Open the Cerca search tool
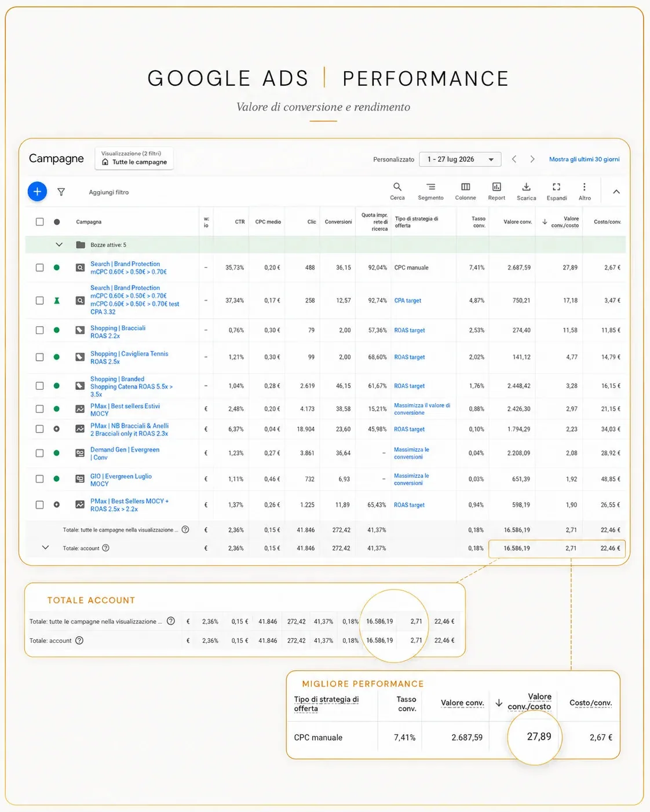This screenshot has width=650, height=812. point(397,191)
